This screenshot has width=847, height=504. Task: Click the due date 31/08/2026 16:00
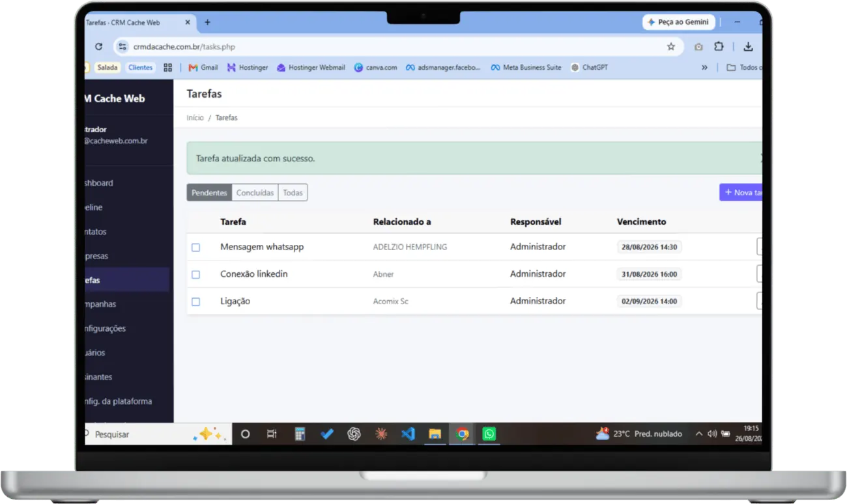click(x=650, y=274)
